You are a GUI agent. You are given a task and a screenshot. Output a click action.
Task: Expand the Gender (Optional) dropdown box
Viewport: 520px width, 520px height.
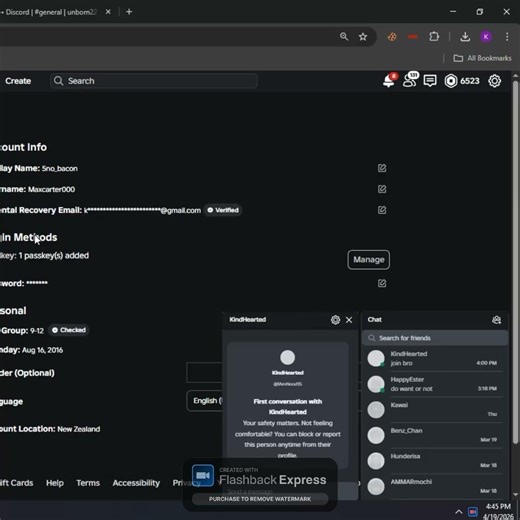(204, 373)
